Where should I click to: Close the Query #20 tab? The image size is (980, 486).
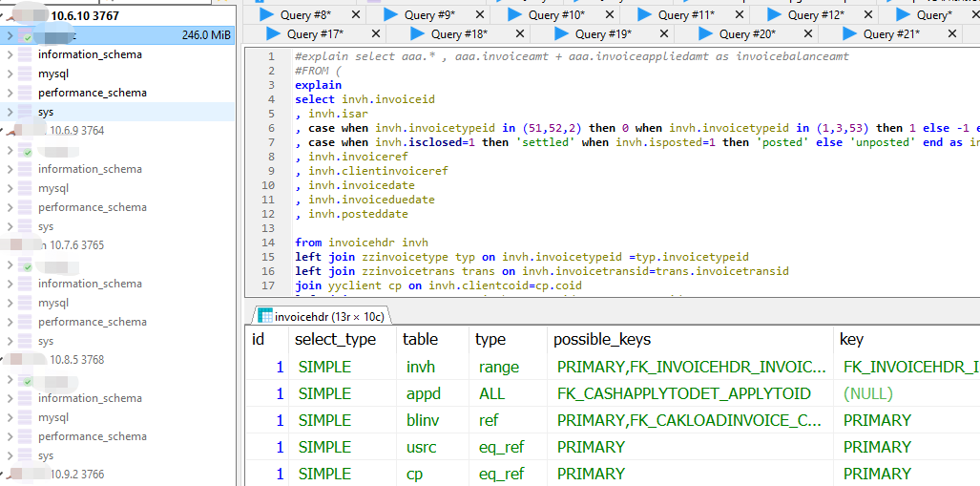pyautogui.click(x=808, y=33)
